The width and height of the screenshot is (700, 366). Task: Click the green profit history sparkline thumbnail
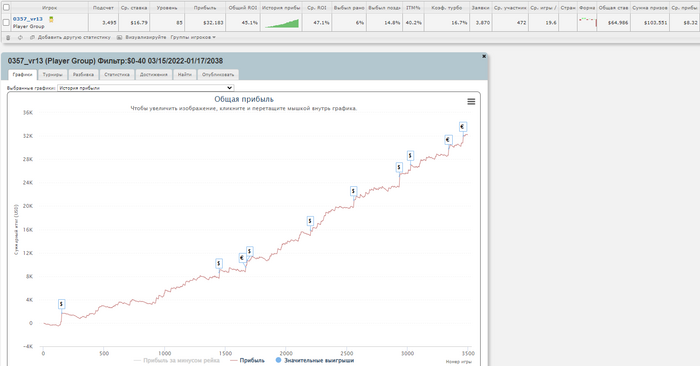[x=281, y=23]
